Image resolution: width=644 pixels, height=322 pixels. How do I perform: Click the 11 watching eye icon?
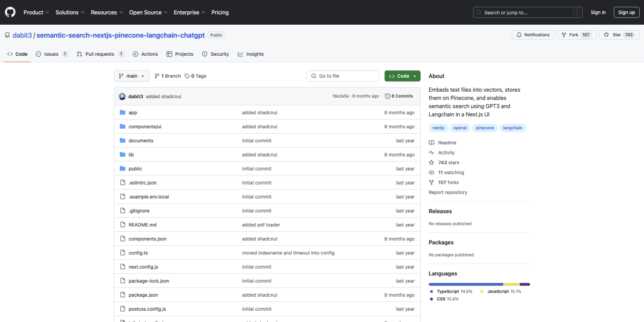431,172
